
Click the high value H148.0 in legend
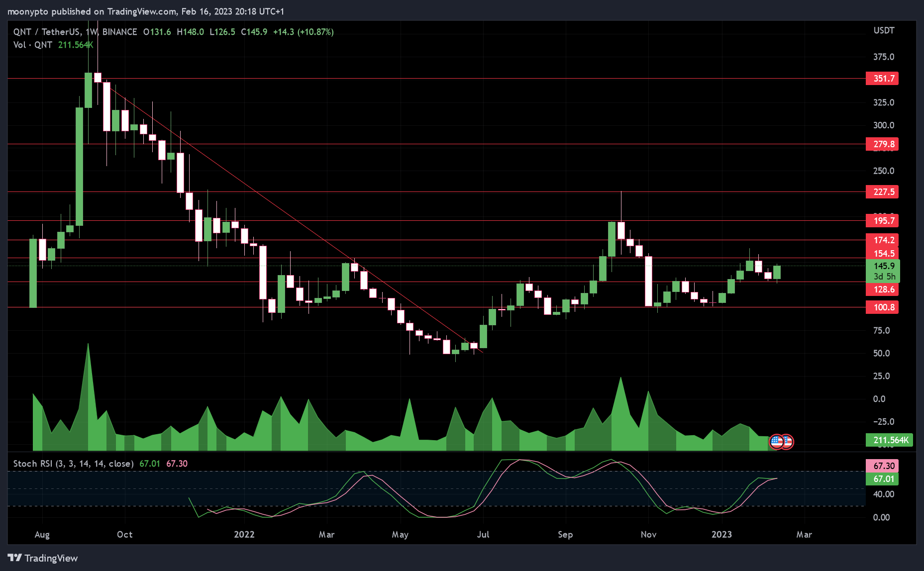[190, 32]
